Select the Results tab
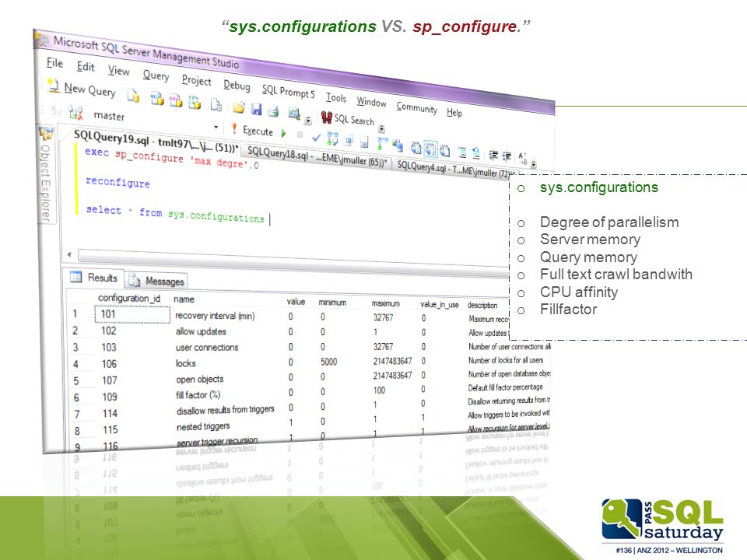 [x=95, y=278]
